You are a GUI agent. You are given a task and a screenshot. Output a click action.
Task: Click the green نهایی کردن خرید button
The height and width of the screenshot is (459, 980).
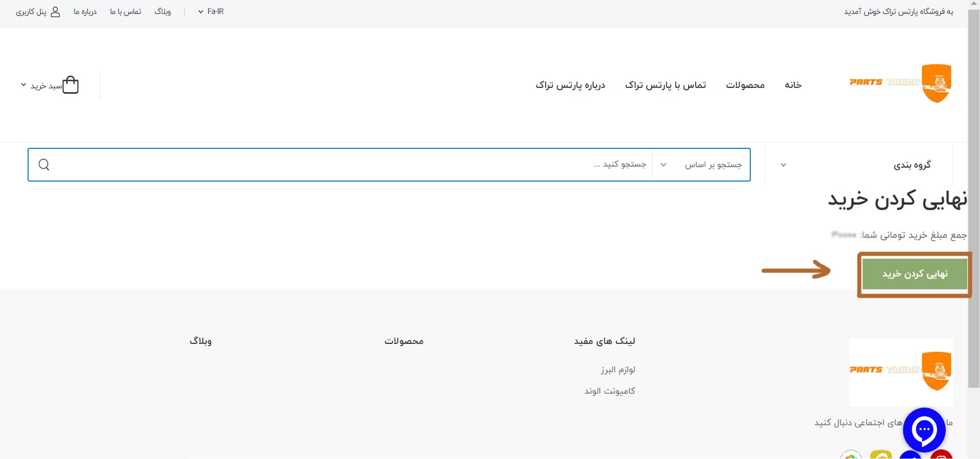click(914, 274)
